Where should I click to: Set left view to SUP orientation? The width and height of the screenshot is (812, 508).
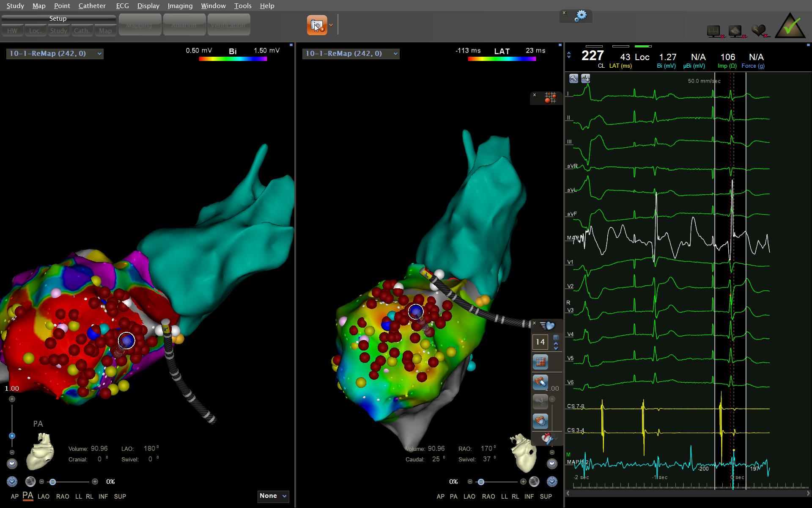tap(120, 496)
